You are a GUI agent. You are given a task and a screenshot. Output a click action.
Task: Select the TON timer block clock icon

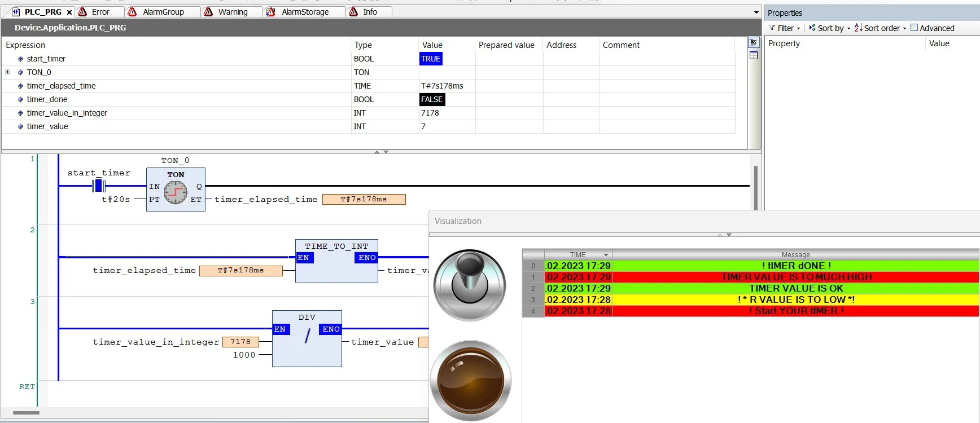coord(176,193)
